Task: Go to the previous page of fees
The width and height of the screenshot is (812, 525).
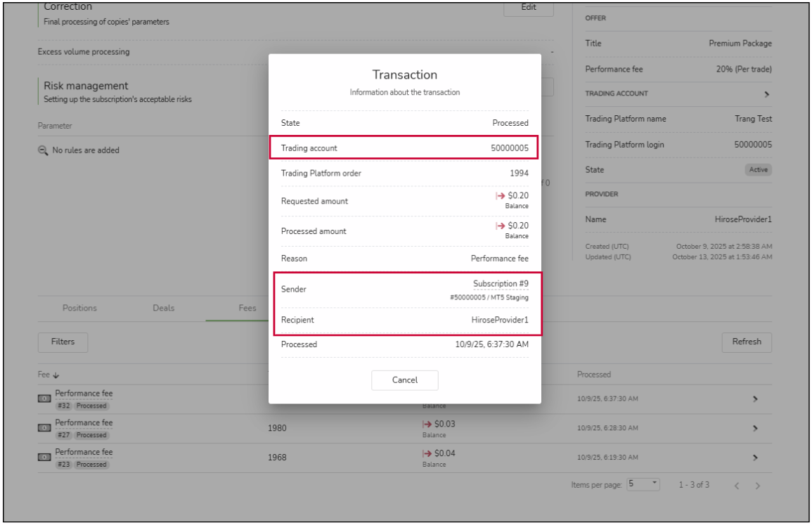Action: coord(737,486)
